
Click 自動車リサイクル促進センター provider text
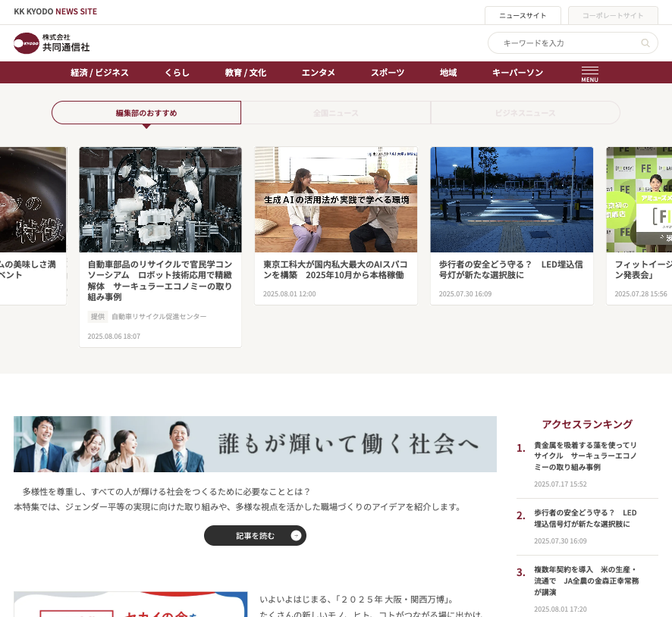point(159,316)
